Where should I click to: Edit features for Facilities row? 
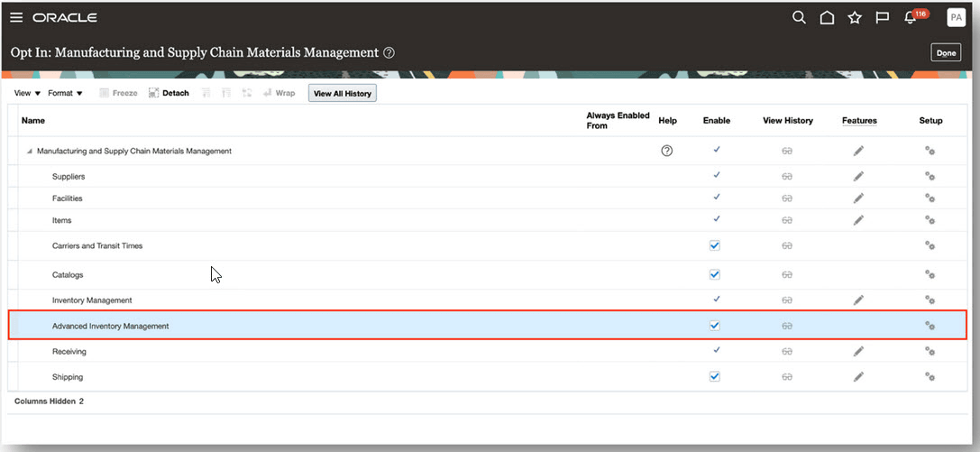pyautogui.click(x=859, y=198)
